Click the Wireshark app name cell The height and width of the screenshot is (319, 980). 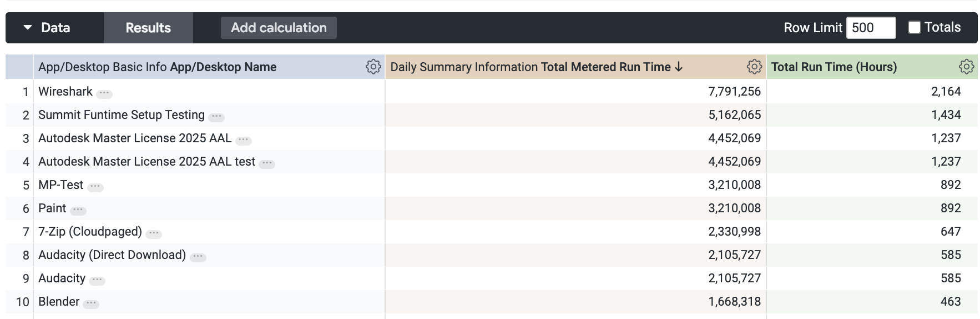(65, 91)
